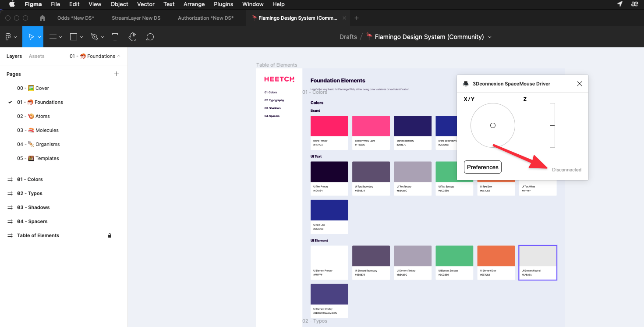Image resolution: width=644 pixels, height=327 pixels.
Task: Open the Vector menu
Action: point(146,4)
